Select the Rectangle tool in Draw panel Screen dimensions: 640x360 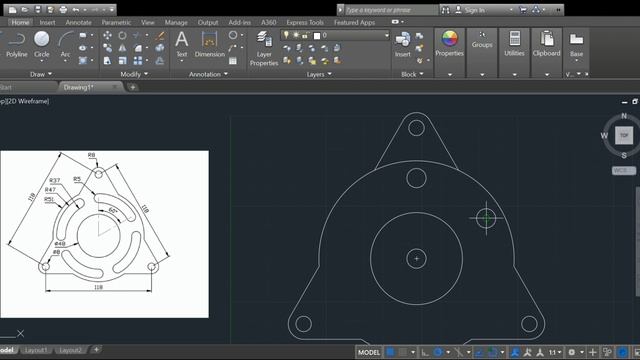click(x=83, y=36)
